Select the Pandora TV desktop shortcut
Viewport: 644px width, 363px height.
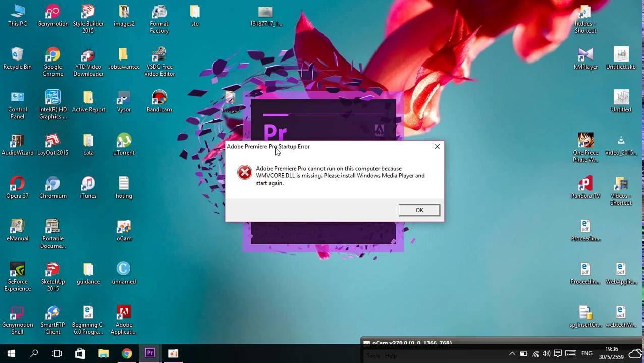coord(585,188)
